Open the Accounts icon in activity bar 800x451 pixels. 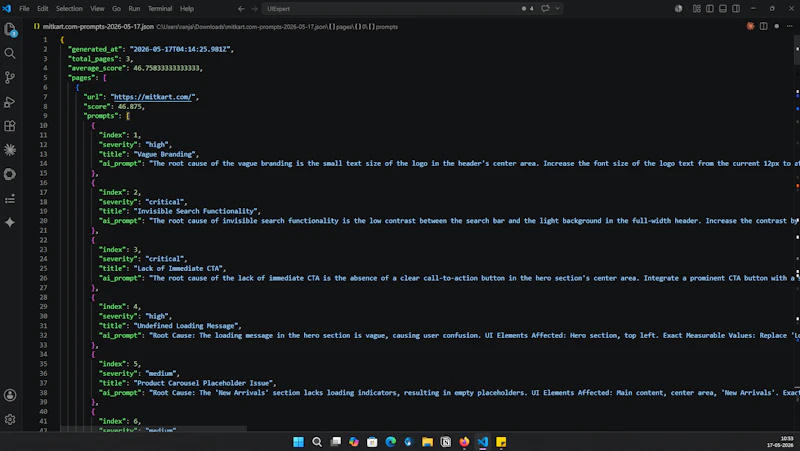(x=10, y=395)
